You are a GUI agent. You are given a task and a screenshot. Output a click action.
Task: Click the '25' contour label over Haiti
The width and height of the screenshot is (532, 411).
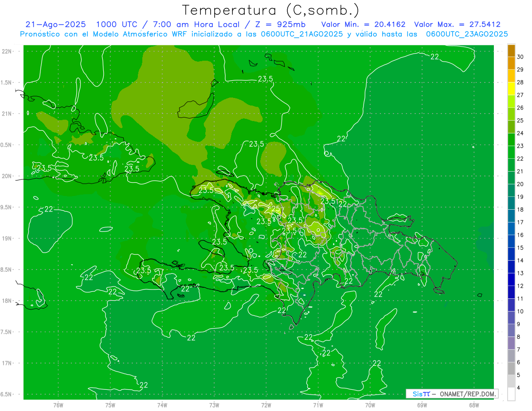275,208
